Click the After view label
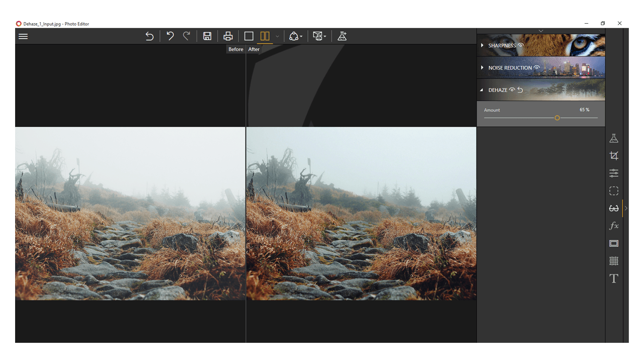The height and width of the screenshot is (362, 644). point(254,49)
